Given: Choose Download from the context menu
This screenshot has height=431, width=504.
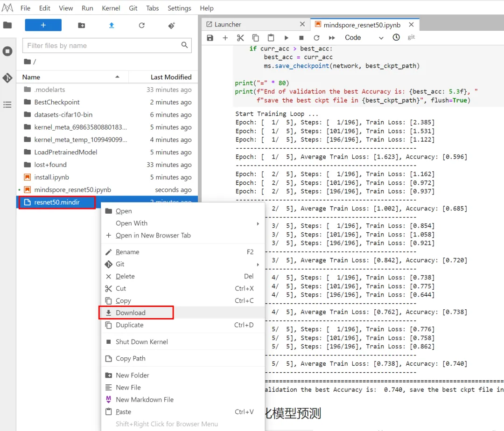Looking at the screenshot, I should point(131,313).
